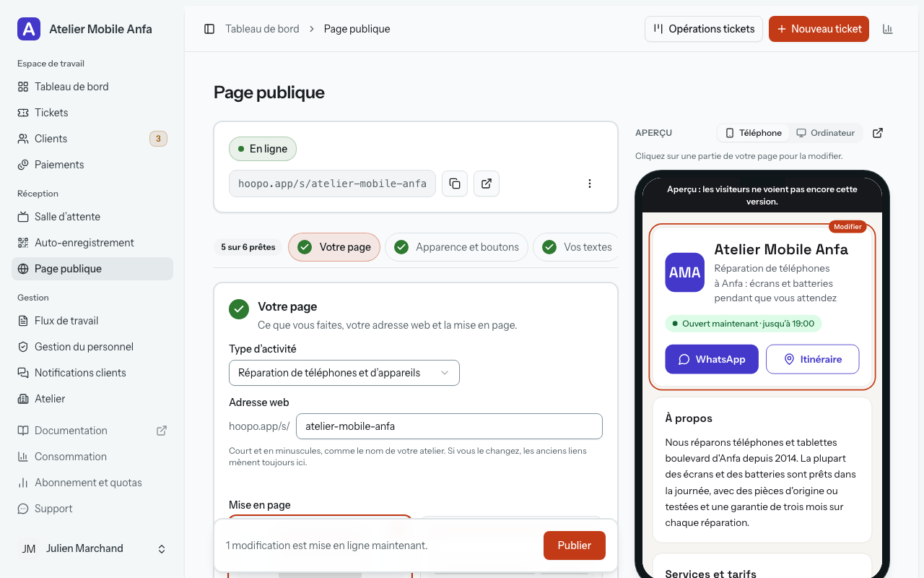Select Apparence et boutons tab

[x=456, y=247]
